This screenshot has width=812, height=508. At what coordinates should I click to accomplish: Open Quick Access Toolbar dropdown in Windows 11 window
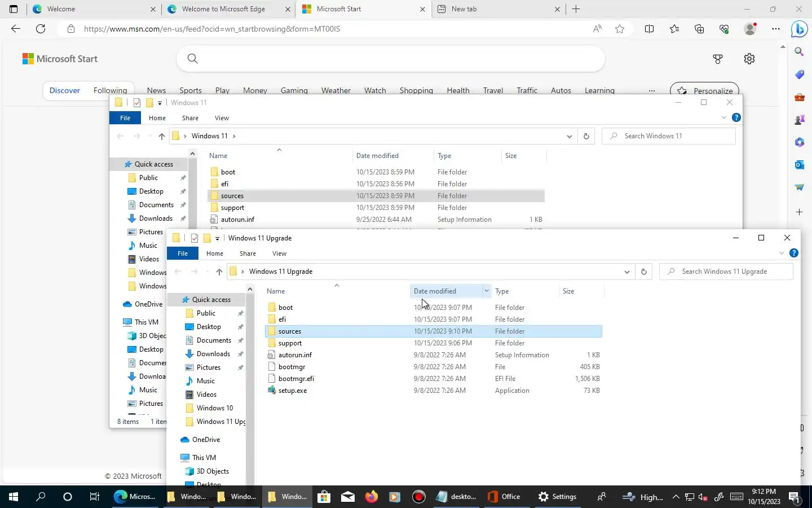(160, 103)
